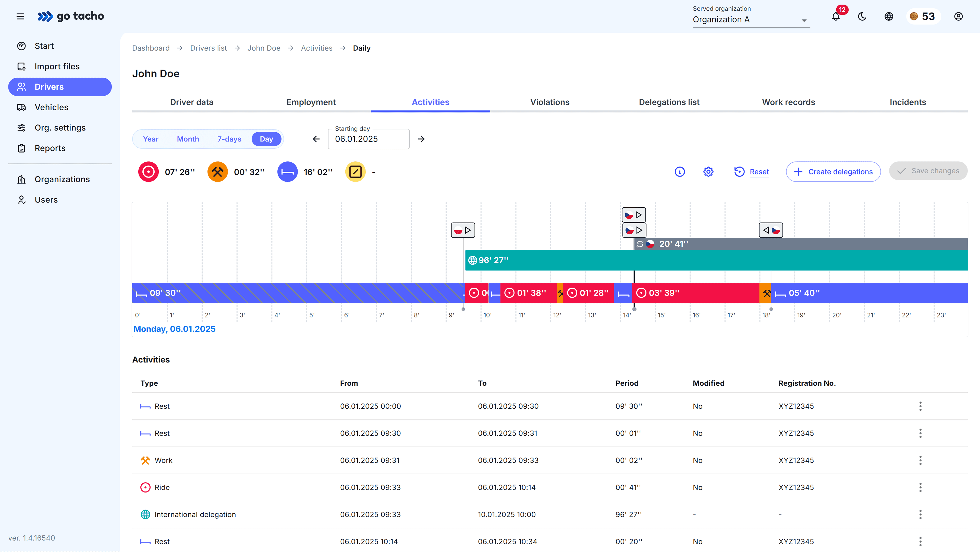
Task: Open the kebab menu on the International delegation row
Action: pyautogui.click(x=921, y=514)
